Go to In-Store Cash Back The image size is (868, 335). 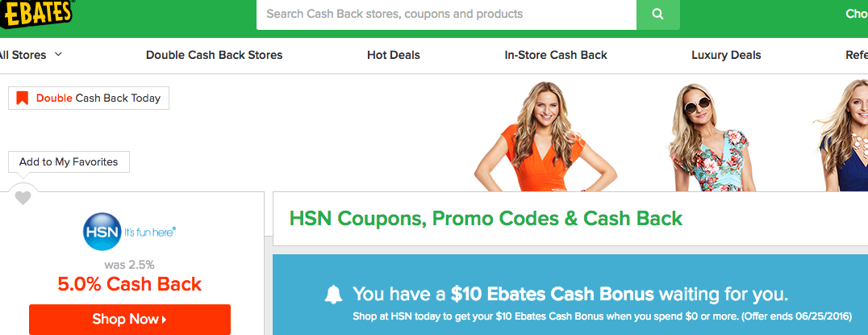click(x=556, y=56)
